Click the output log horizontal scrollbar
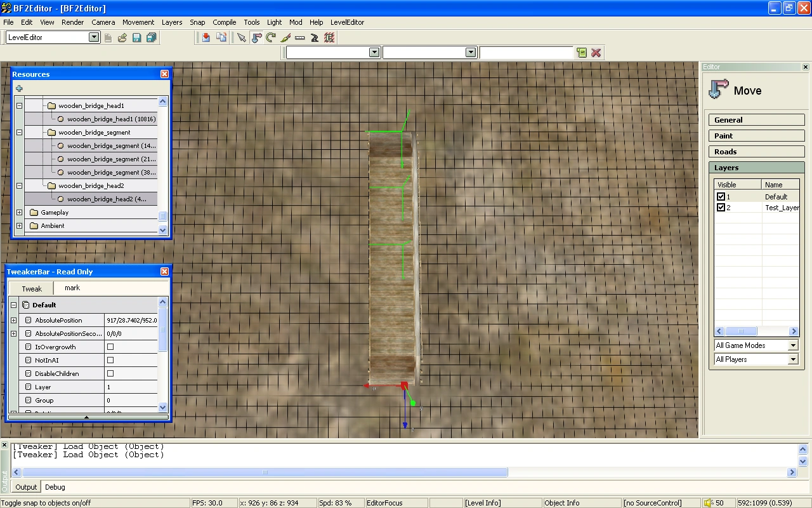 pos(265,472)
